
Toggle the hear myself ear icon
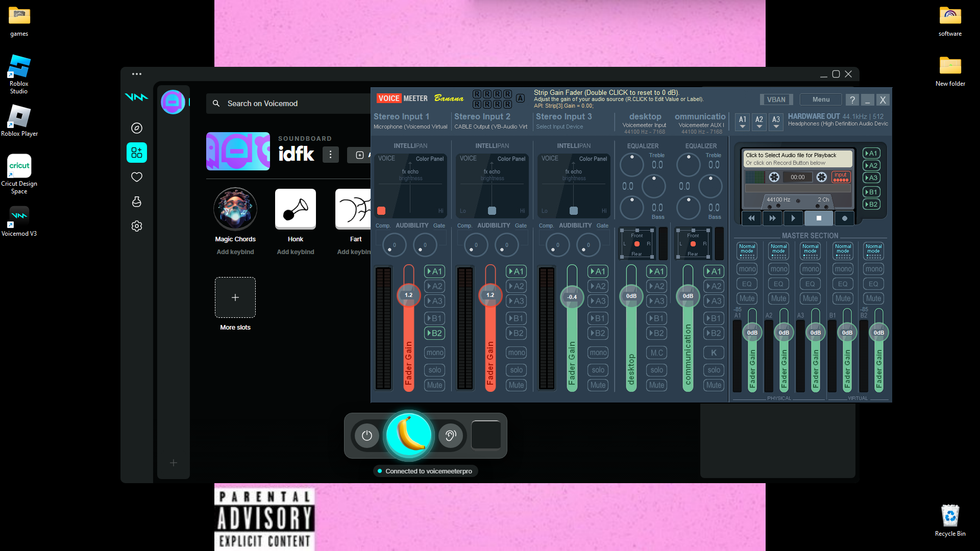(450, 435)
